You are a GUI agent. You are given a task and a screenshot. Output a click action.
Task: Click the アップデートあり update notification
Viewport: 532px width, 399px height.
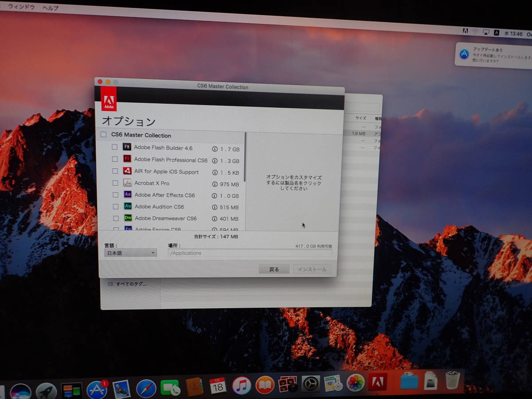494,55
